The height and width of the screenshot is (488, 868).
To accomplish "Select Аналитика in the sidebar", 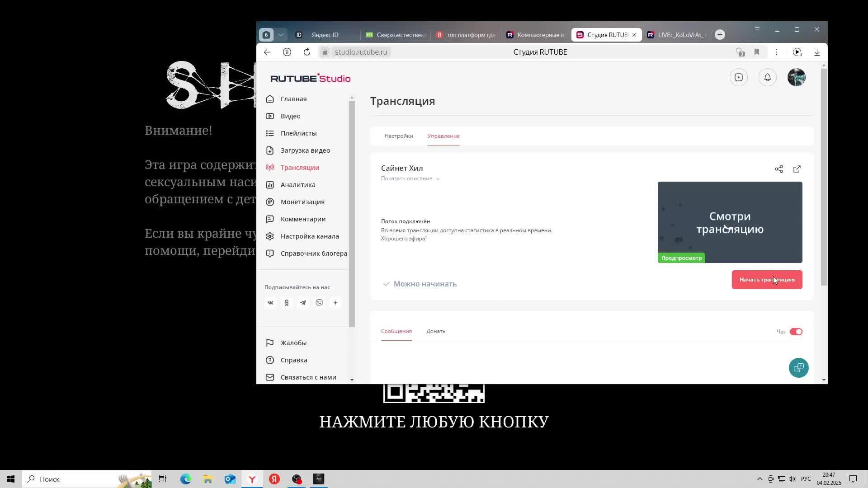I will 297,184.
